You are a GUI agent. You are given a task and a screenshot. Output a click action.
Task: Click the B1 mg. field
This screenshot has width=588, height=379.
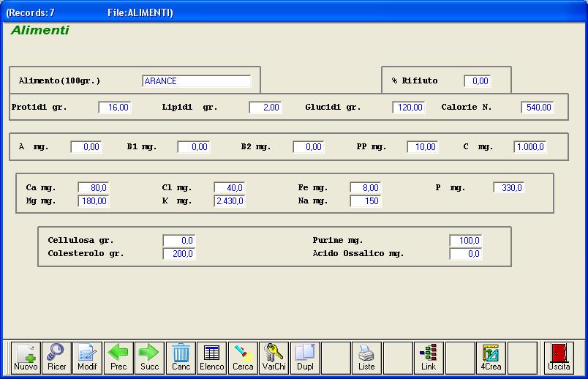point(194,147)
